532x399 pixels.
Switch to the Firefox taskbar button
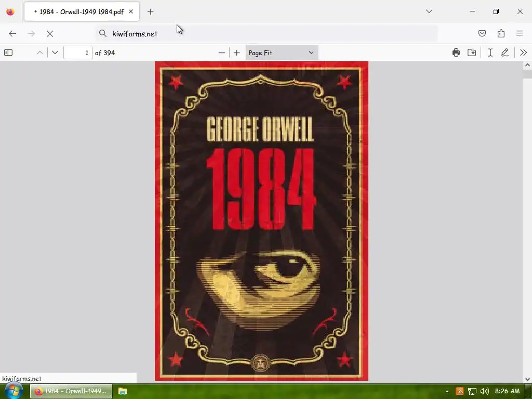(71, 391)
